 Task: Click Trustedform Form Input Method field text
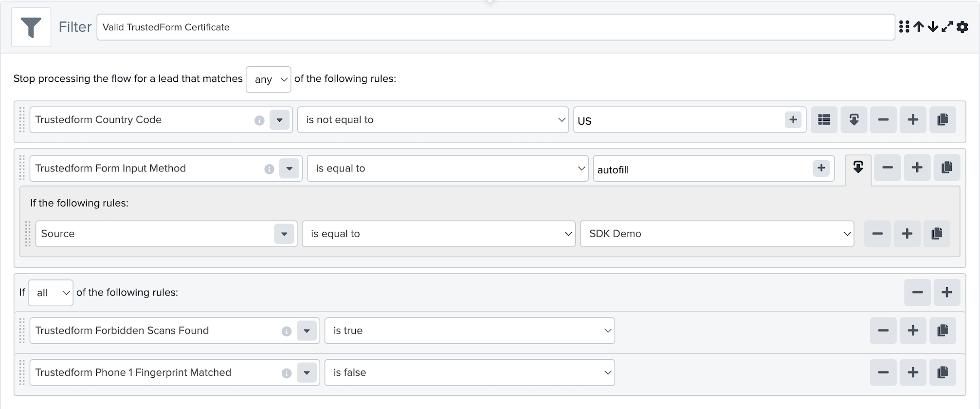click(110, 168)
